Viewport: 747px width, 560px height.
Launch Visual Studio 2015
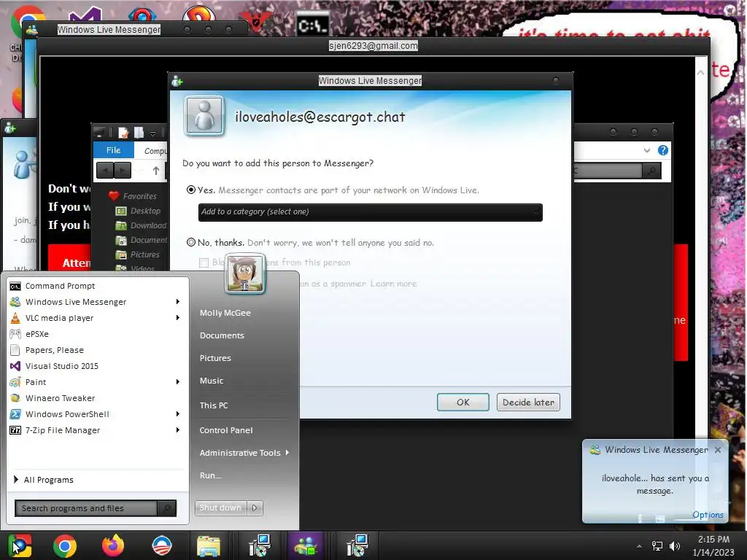[61, 366]
